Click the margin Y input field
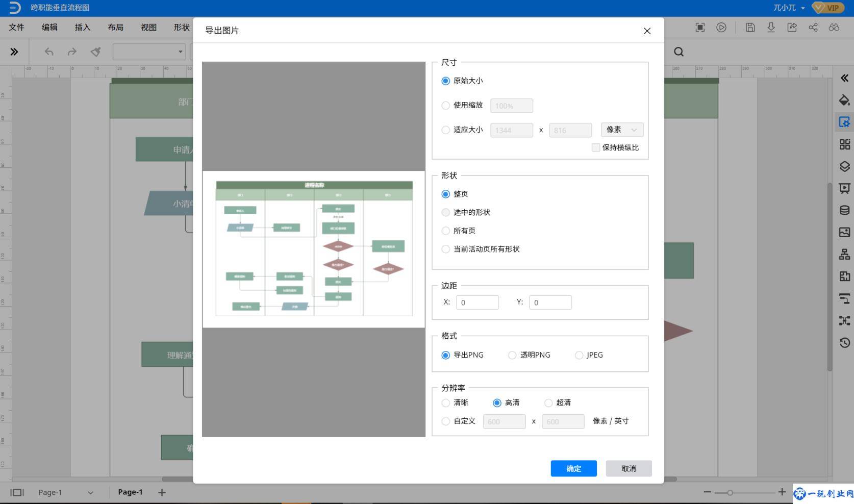 (550, 303)
